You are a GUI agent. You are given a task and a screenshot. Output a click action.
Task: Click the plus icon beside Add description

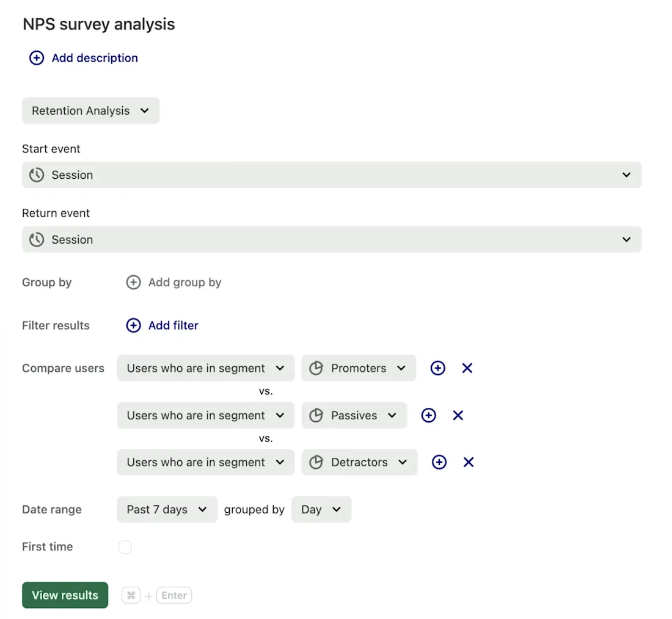tap(37, 58)
